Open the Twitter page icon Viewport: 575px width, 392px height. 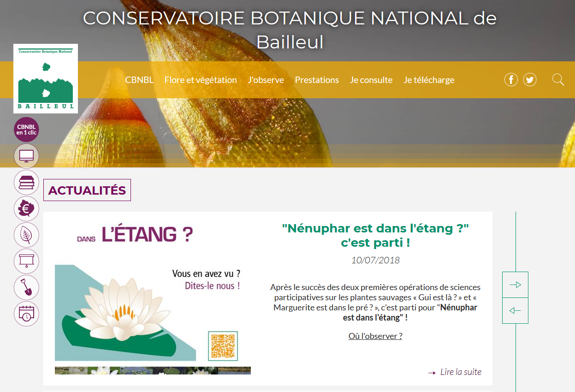(529, 79)
